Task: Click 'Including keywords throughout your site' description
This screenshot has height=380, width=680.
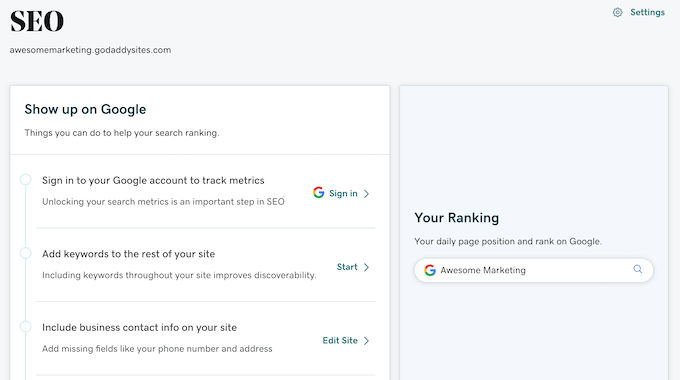Action: click(179, 275)
